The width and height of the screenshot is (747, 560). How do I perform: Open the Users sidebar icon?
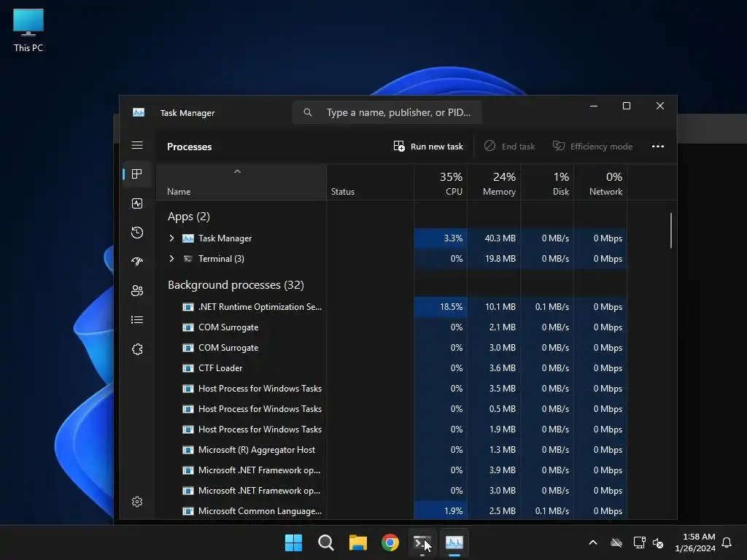(x=137, y=290)
